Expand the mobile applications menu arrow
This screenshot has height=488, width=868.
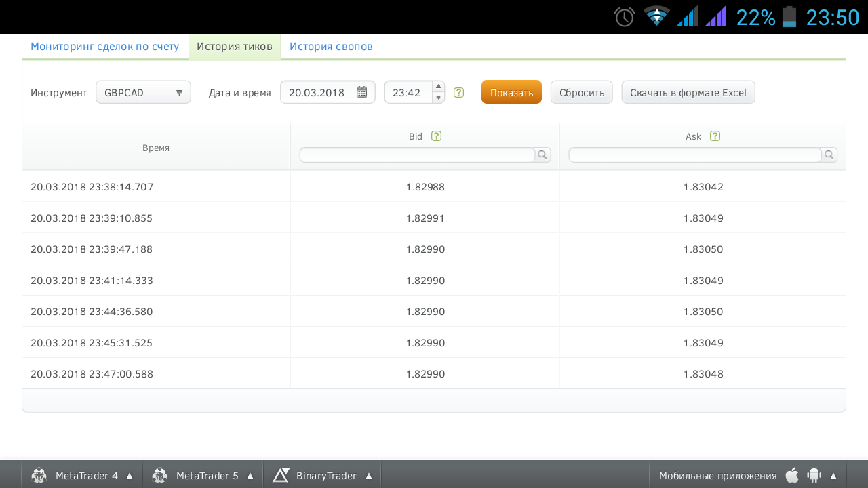point(833,476)
